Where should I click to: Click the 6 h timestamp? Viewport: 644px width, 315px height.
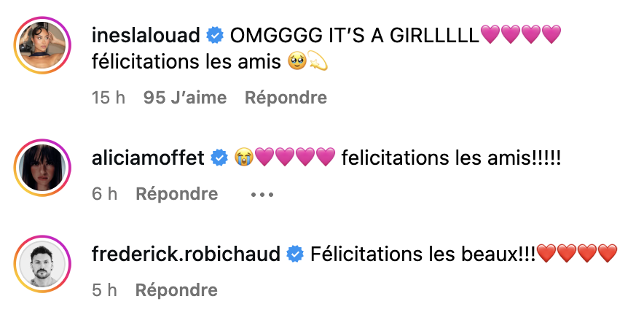(x=103, y=194)
